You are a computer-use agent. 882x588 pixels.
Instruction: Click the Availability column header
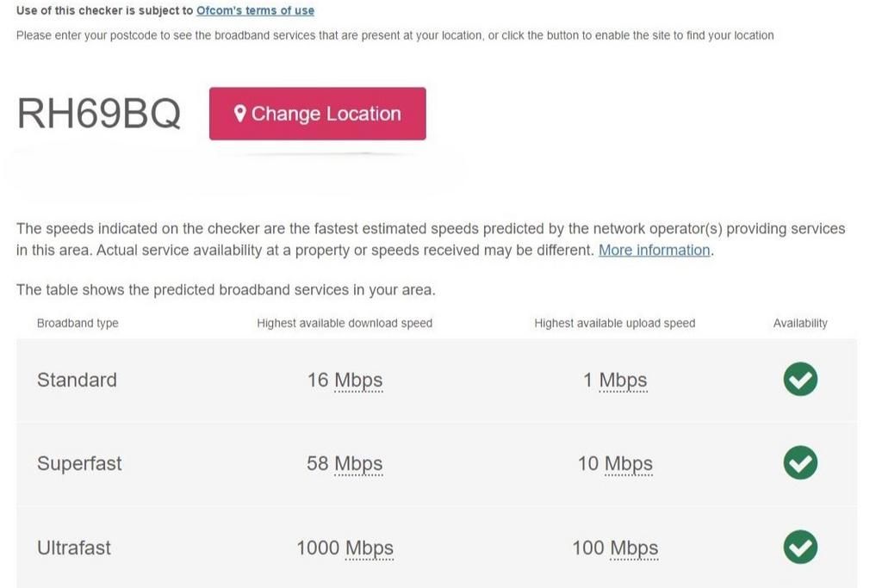coord(800,324)
